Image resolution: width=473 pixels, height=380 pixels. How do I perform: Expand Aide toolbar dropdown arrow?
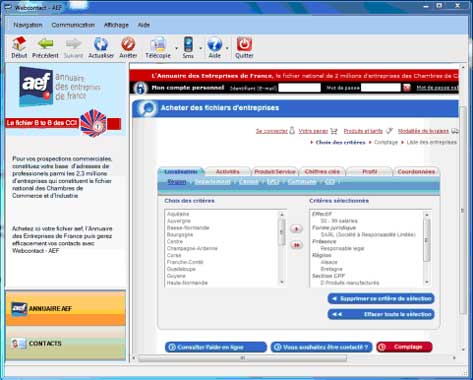click(227, 48)
